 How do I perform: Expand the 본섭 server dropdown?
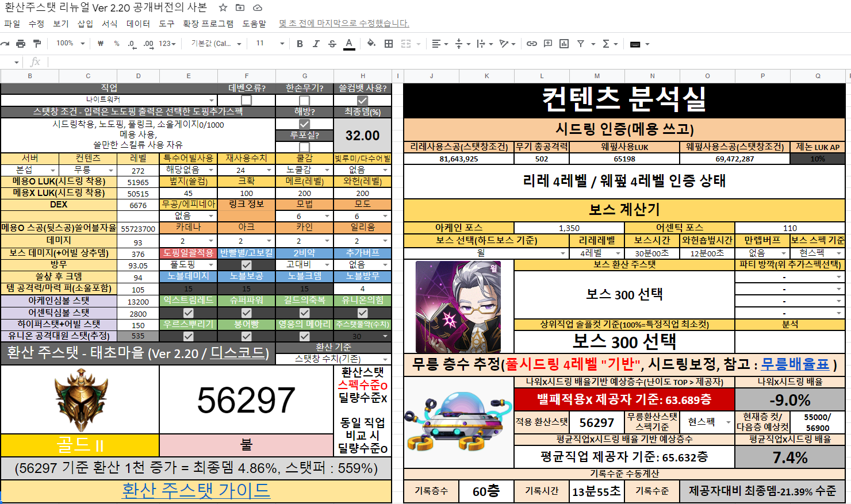pyautogui.click(x=52, y=171)
